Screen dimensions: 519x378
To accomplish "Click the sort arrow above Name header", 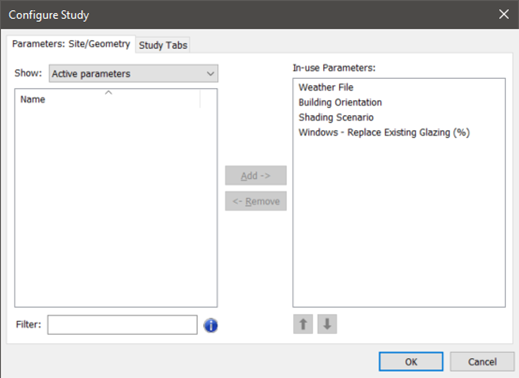I will [x=108, y=93].
